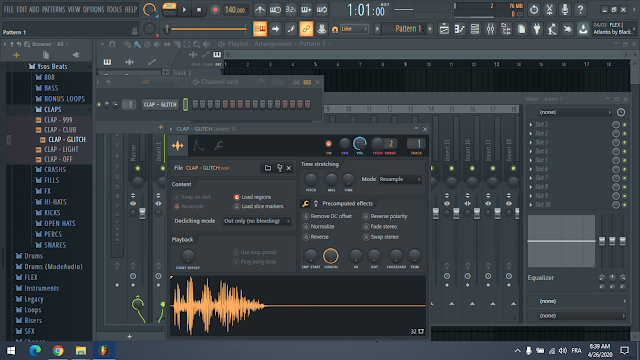Open the snap Line dropdown

(x=354, y=29)
